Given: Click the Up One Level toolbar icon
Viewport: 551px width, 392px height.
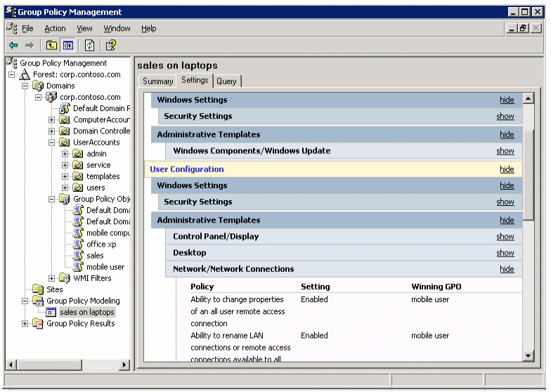Looking at the screenshot, I should (x=51, y=46).
